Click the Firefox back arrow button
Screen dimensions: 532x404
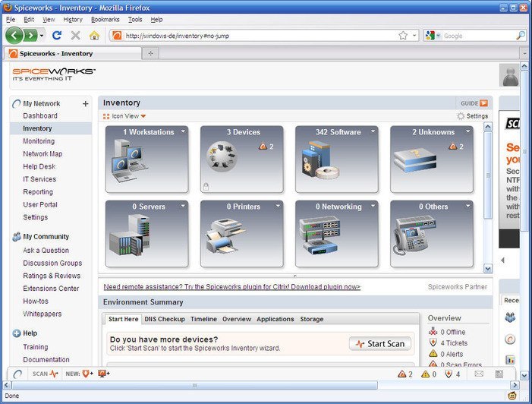click(14, 35)
